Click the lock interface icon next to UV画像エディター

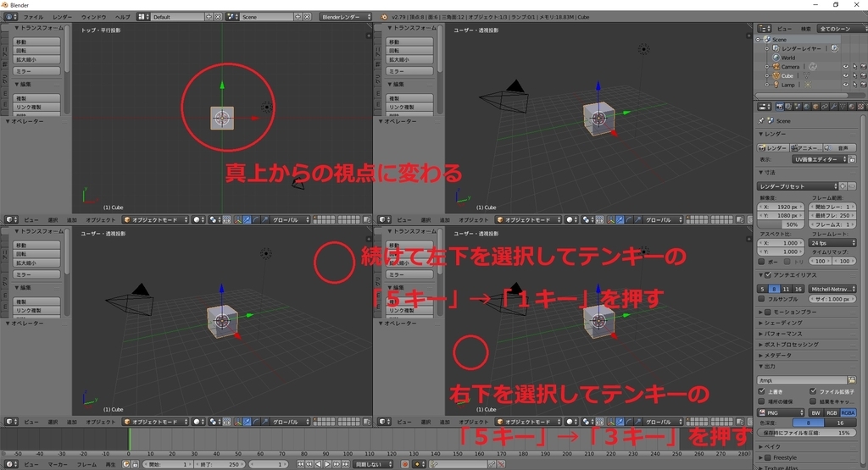852,159
